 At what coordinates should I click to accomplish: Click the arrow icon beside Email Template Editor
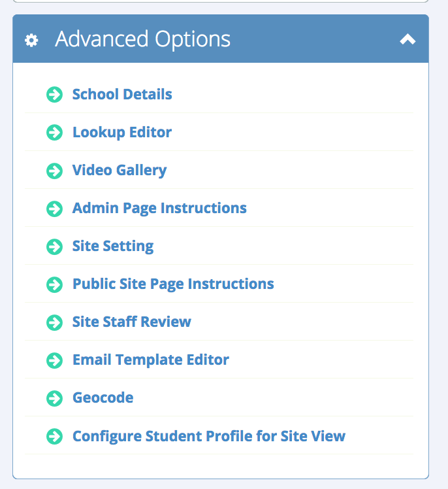[x=54, y=360]
